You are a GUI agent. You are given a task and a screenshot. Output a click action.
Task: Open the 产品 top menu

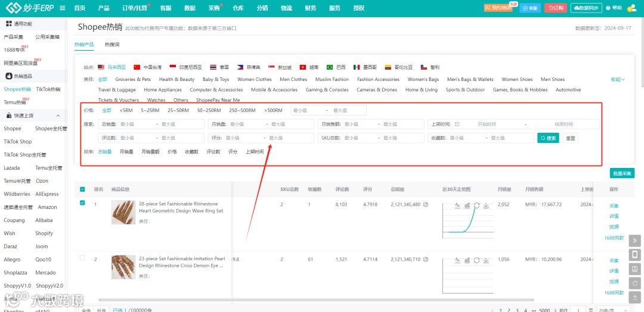(104, 8)
